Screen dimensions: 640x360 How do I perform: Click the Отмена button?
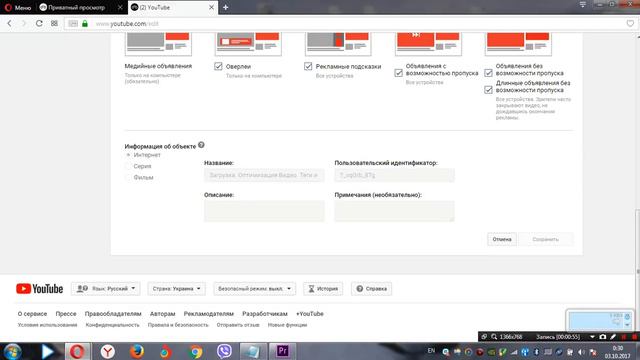click(502, 239)
